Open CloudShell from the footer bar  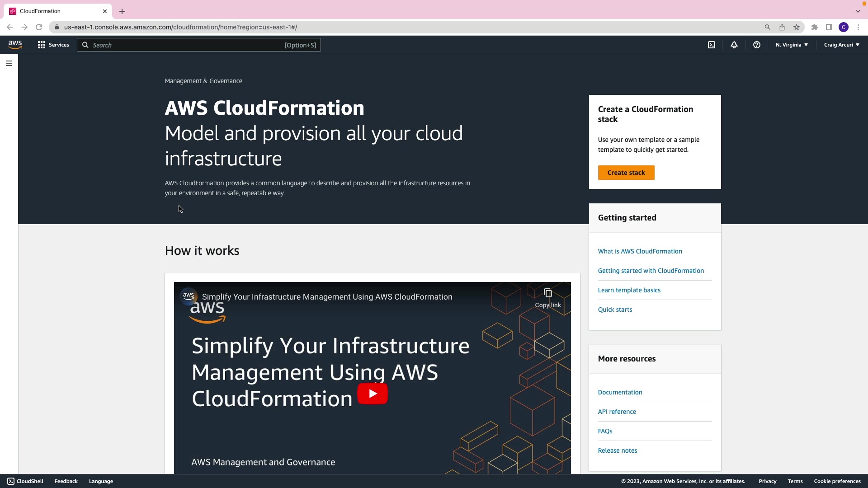(25, 481)
